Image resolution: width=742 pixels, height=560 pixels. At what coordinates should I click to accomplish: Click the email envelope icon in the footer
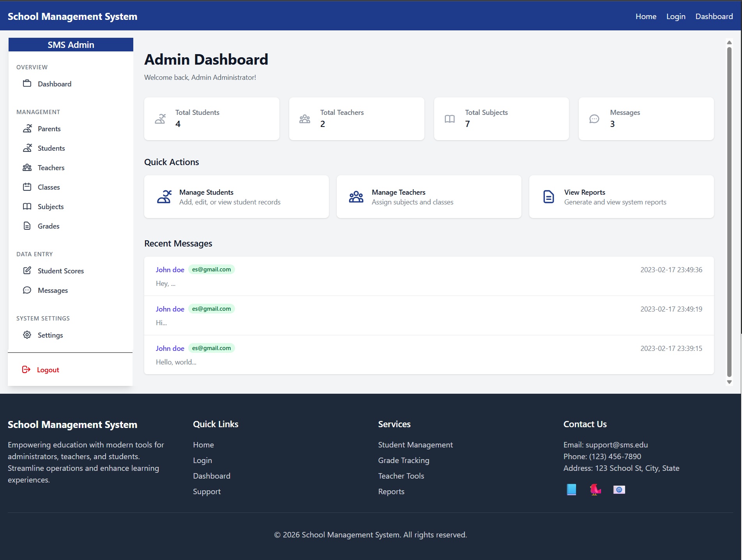pyautogui.click(x=619, y=490)
